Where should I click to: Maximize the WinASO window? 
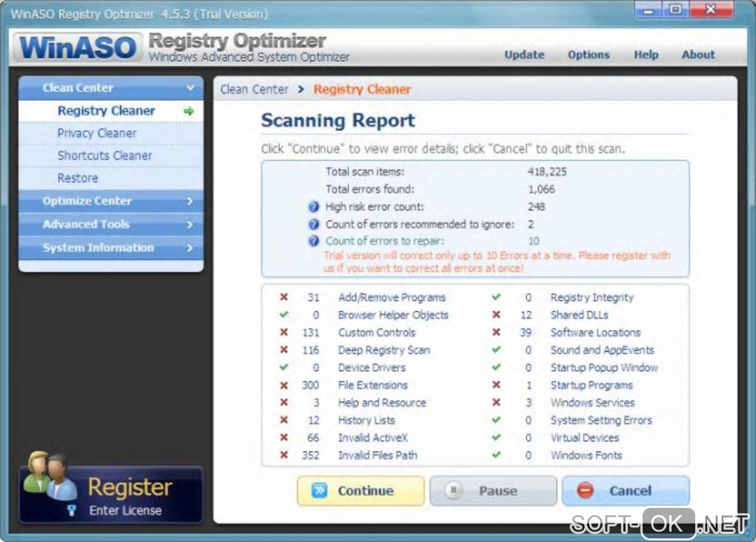tap(676, 10)
